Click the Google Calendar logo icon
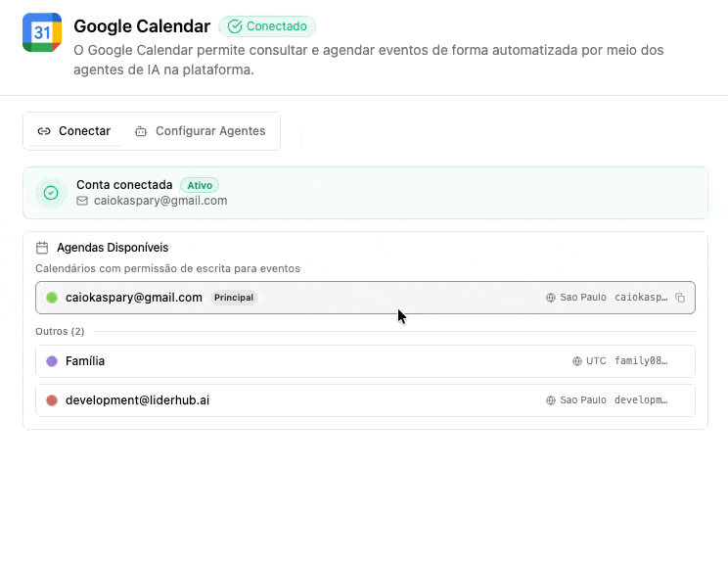728x562 pixels. click(x=42, y=32)
